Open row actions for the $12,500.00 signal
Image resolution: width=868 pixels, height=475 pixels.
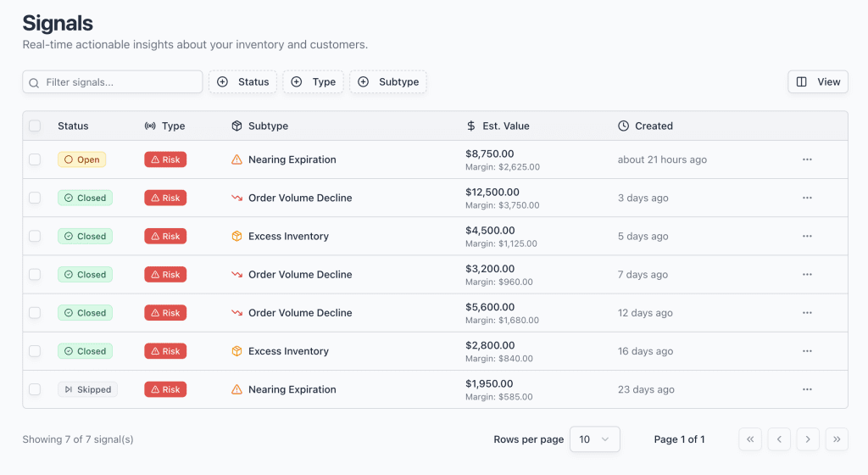pos(806,198)
